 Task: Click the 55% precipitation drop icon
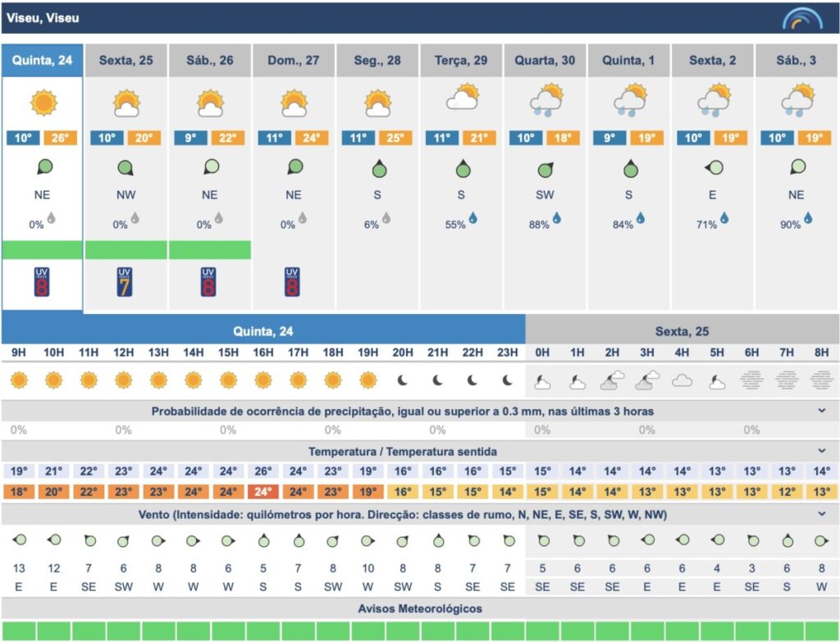point(473,218)
